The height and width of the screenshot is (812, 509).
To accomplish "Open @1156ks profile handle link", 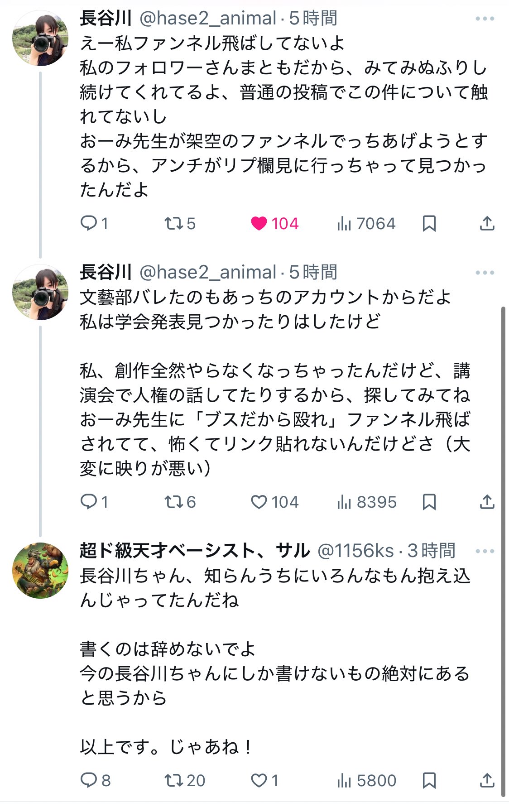I will [355, 551].
